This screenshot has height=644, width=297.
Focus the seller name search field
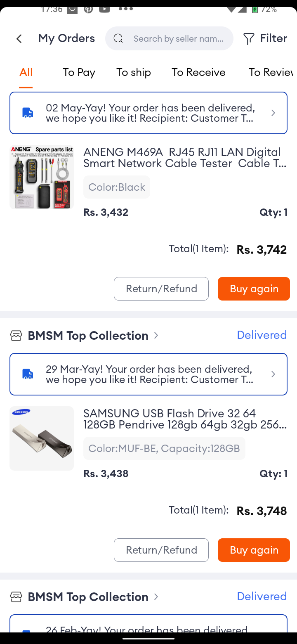169,38
